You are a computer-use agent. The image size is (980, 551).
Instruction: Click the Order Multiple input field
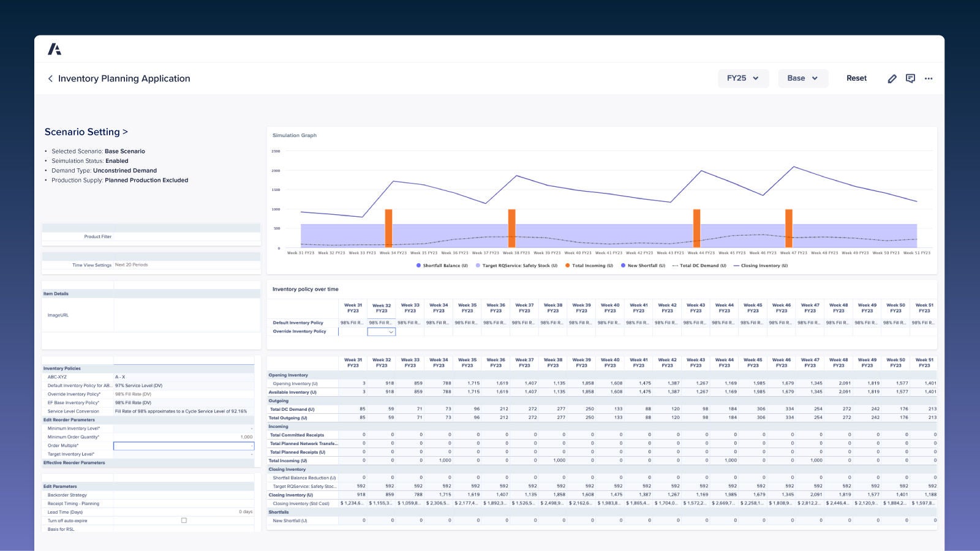click(183, 446)
